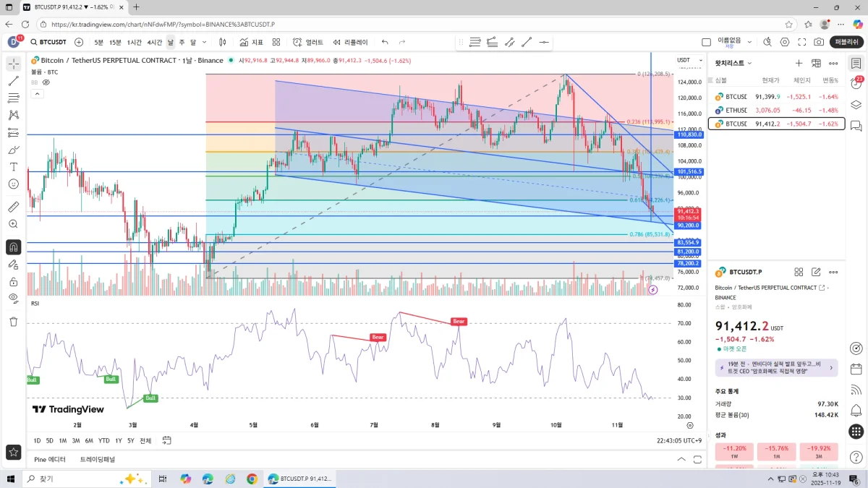Take a chart snapshot with camera
The width and height of the screenshot is (868, 488).
point(819,42)
